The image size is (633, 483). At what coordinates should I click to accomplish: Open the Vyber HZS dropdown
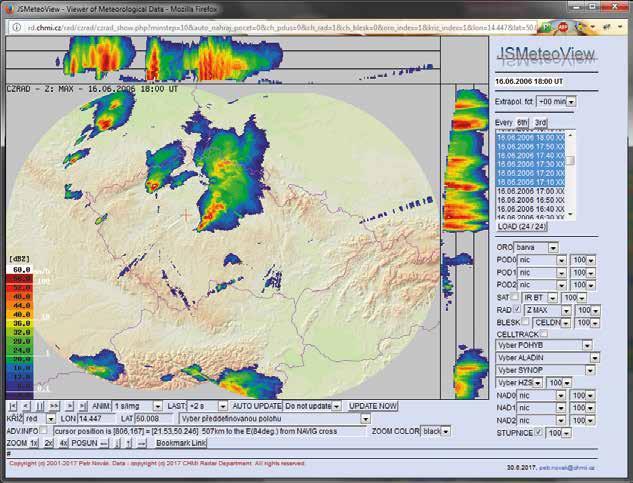pyautogui.click(x=519, y=382)
